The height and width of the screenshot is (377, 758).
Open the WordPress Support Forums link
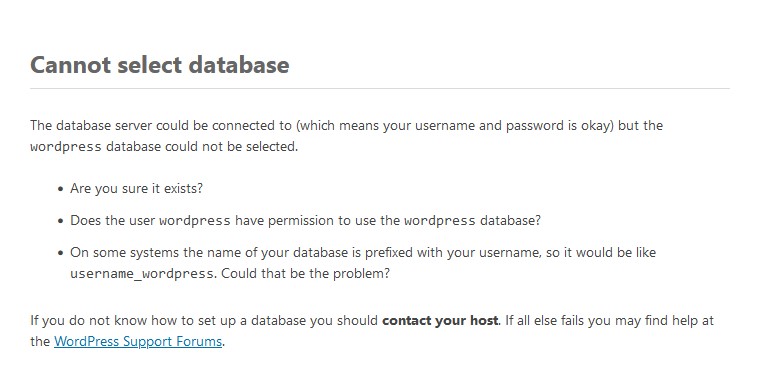(138, 341)
